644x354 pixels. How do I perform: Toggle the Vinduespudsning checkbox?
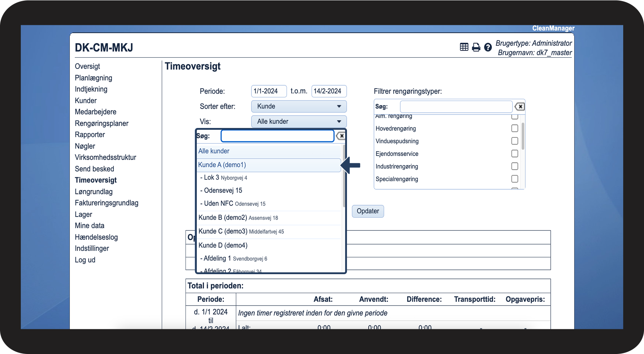tap(515, 141)
